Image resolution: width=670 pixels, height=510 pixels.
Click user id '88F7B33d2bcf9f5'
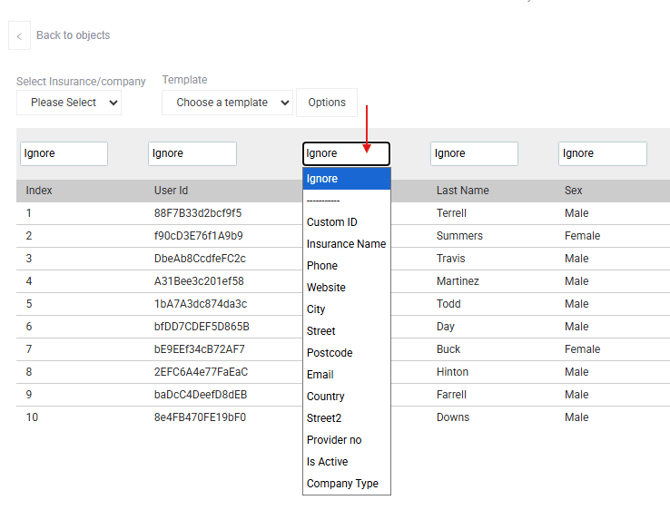pyautogui.click(x=198, y=213)
